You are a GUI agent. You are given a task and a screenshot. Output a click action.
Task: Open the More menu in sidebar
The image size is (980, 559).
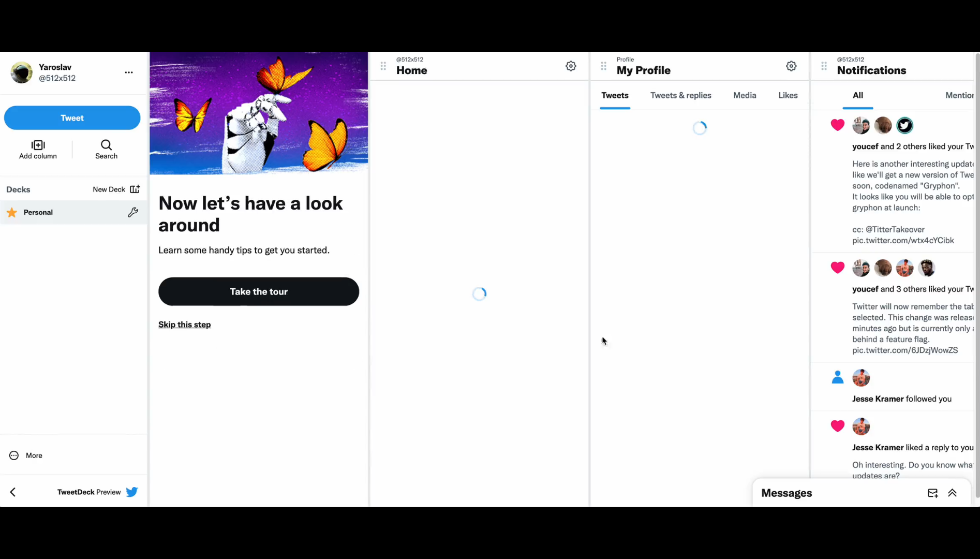[26, 455]
